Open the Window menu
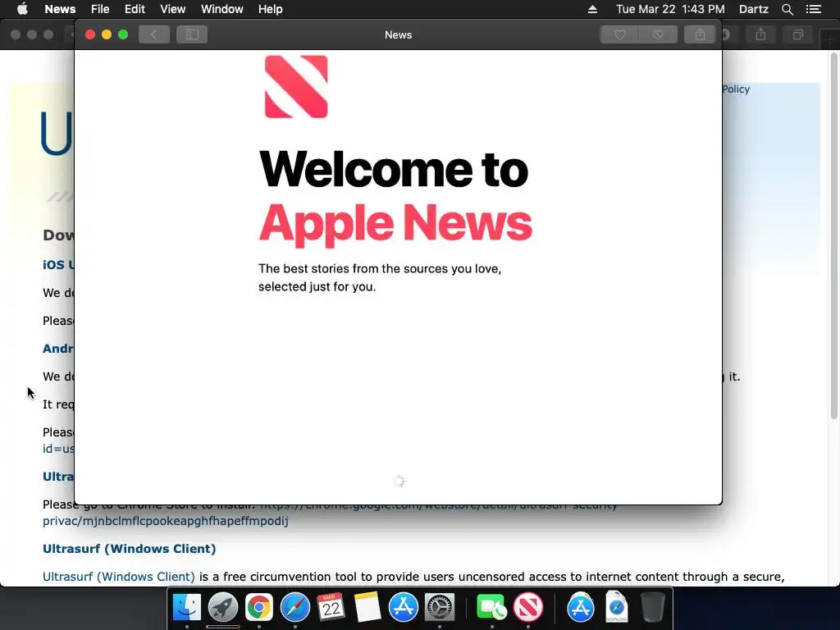Viewport: 840px width, 630px height. tap(221, 9)
